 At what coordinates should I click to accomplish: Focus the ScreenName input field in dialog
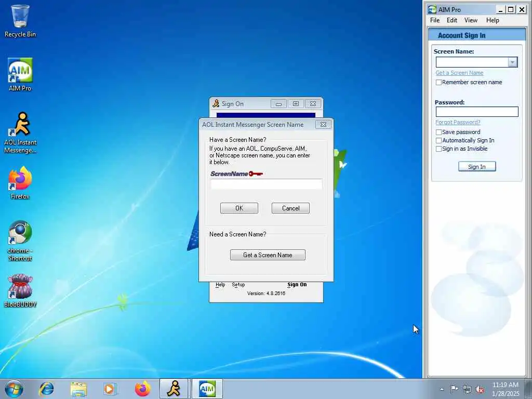267,184
